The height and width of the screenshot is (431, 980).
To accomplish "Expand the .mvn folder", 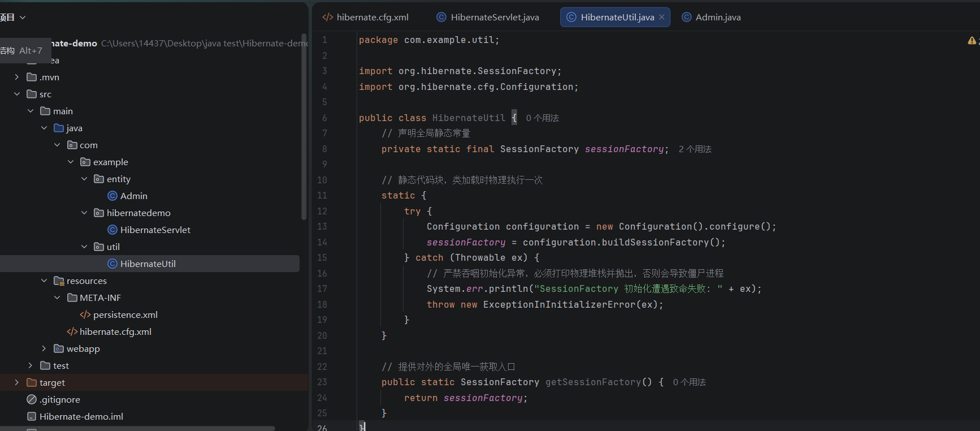I will 17,77.
